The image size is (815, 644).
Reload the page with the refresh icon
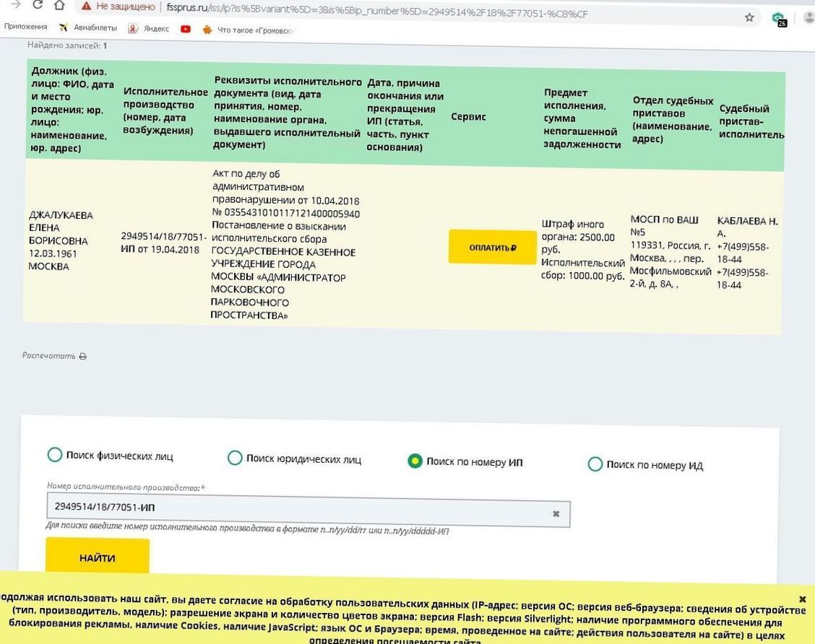[37, 5]
